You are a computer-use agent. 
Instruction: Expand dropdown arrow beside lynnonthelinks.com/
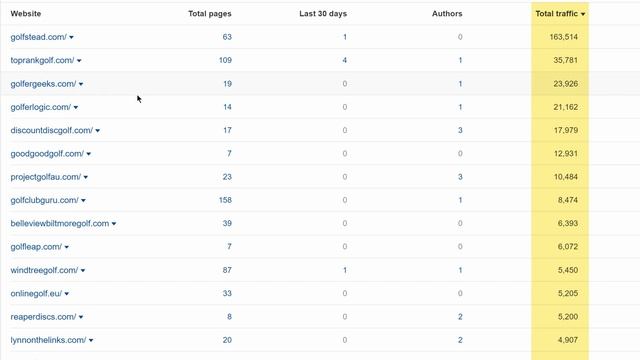point(91,340)
